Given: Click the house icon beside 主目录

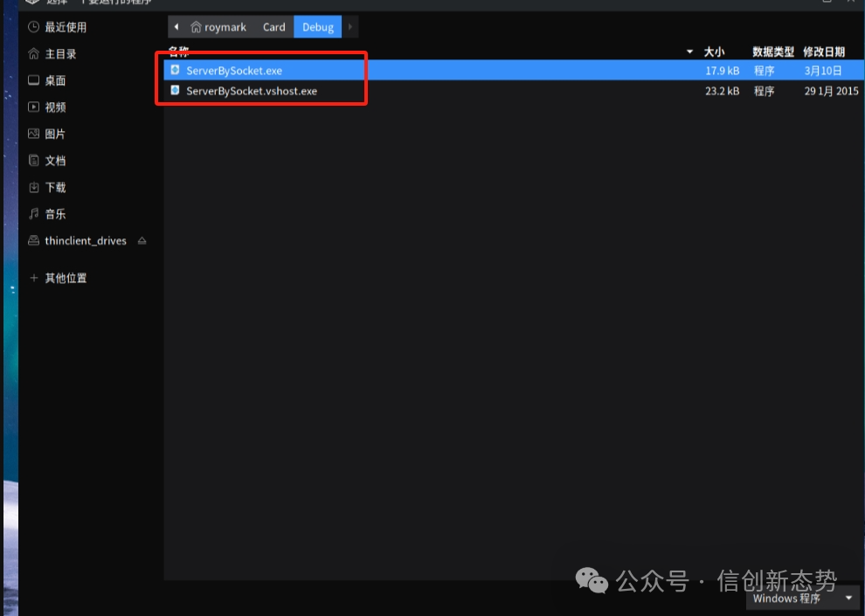Looking at the screenshot, I should [34, 53].
